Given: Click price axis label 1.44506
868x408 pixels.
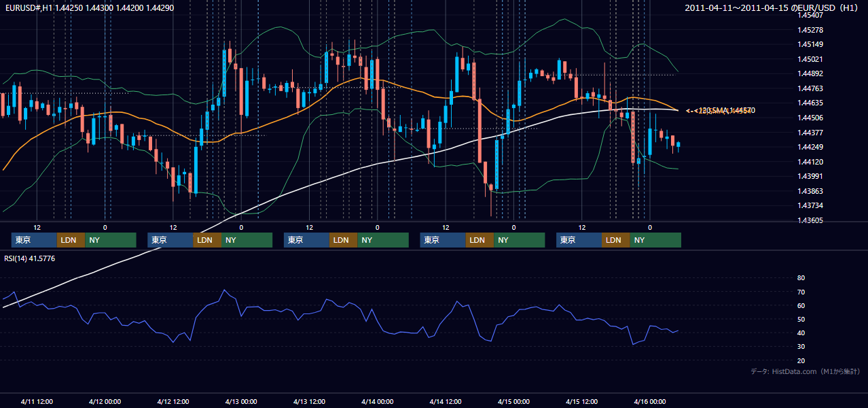Looking at the screenshot, I should point(810,118).
